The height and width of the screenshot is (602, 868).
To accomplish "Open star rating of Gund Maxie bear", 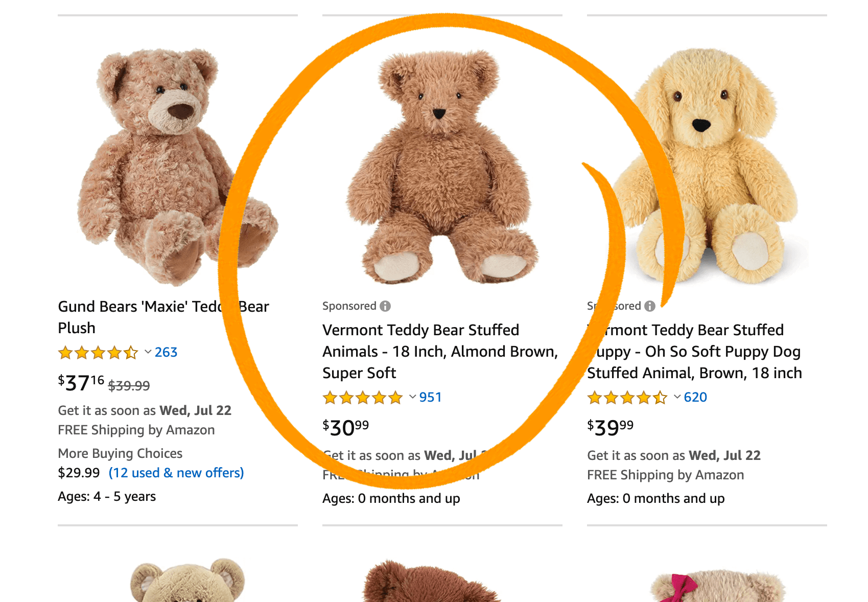I will click(98, 353).
